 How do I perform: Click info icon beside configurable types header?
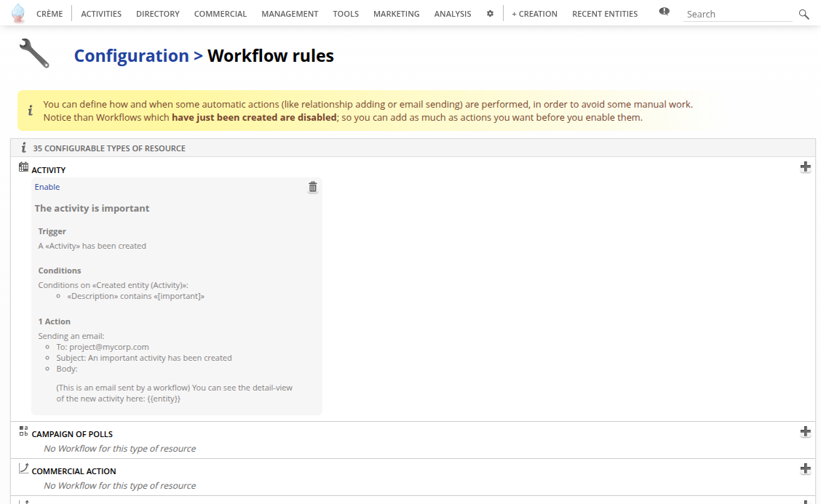[23, 148]
